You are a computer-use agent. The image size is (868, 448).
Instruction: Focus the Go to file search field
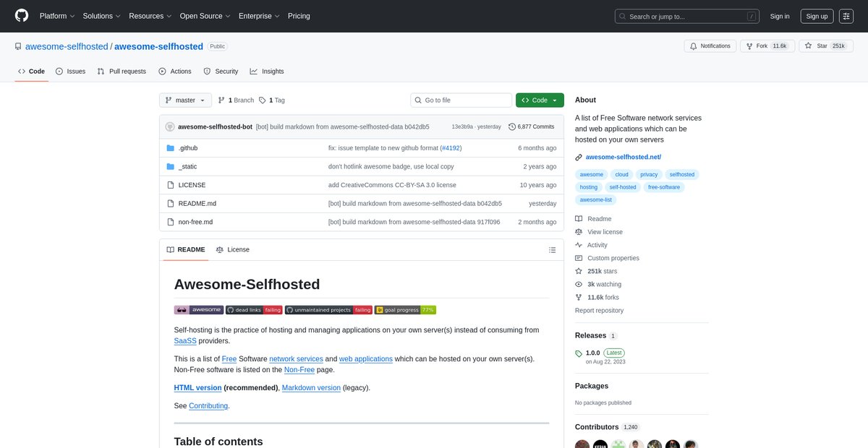(x=461, y=100)
